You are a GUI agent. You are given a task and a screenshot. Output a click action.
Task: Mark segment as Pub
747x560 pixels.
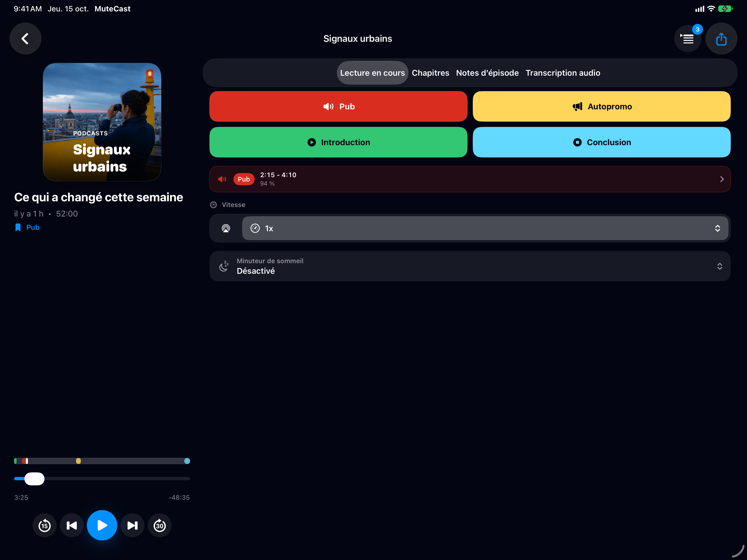338,106
